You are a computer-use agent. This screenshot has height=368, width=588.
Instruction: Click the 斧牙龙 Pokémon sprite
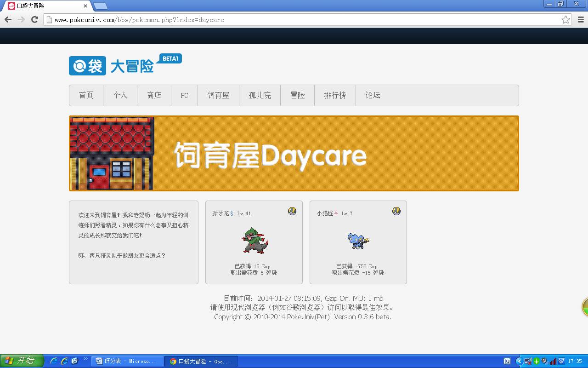[x=254, y=241]
